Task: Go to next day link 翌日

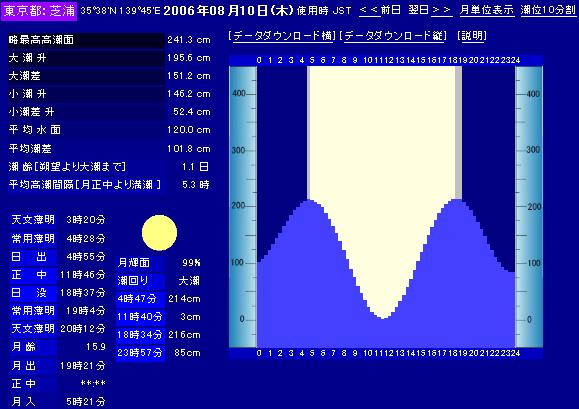Action: [x=430, y=10]
